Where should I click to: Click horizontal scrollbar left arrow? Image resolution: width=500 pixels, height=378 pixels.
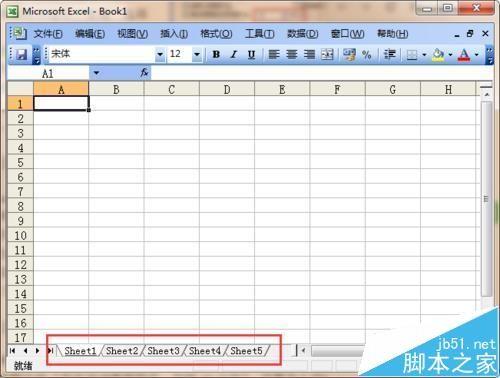click(x=303, y=351)
